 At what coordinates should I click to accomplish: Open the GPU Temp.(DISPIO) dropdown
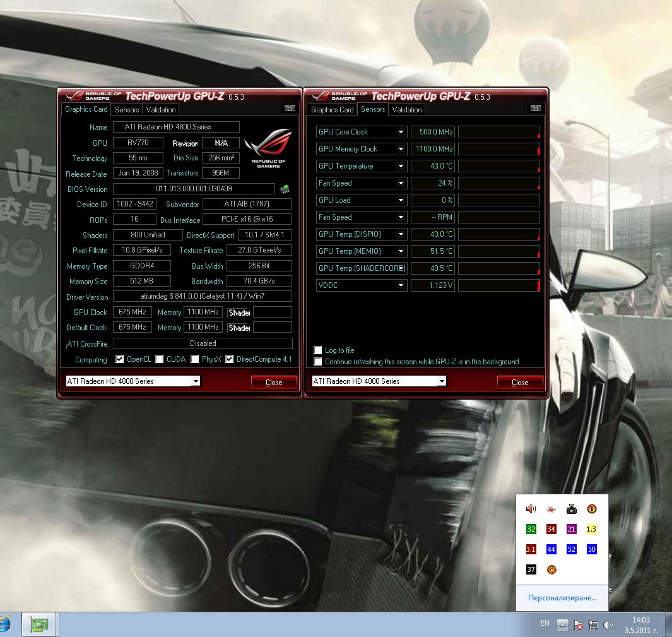401,234
